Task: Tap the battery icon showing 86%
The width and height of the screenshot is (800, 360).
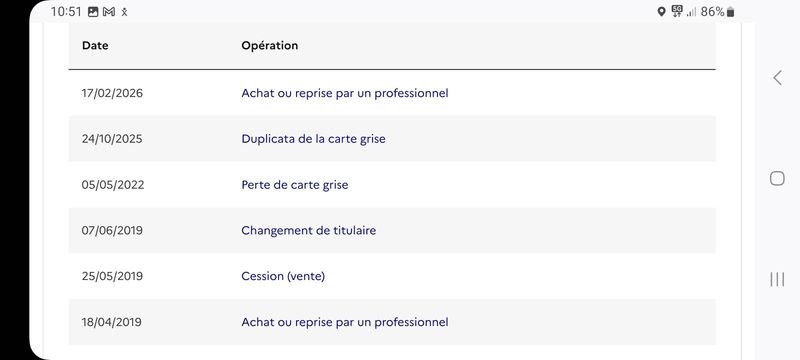Action: tap(731, 12)
